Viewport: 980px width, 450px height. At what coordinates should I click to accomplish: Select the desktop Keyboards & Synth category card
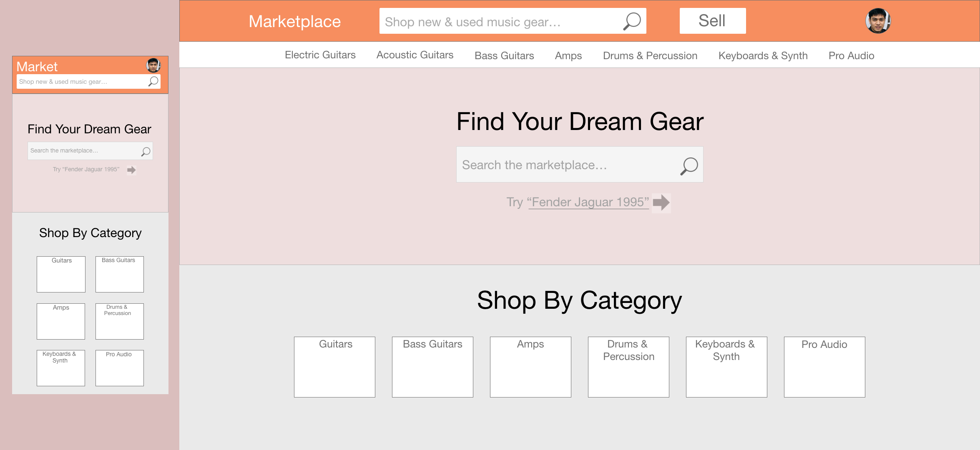pos(726,367)
